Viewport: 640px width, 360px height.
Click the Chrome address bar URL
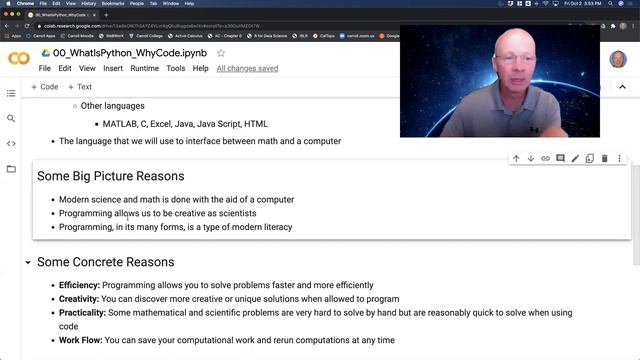point(152,26)
